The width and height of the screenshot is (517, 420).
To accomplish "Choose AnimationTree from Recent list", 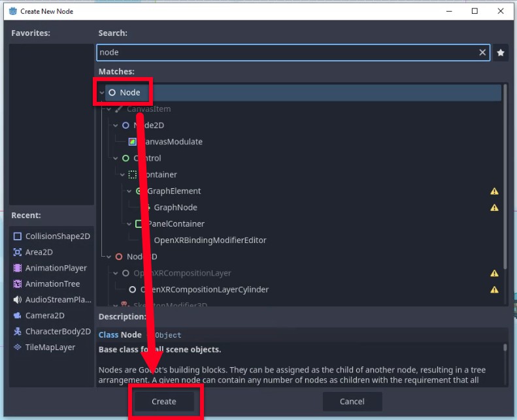I will (x=52, y=283).
